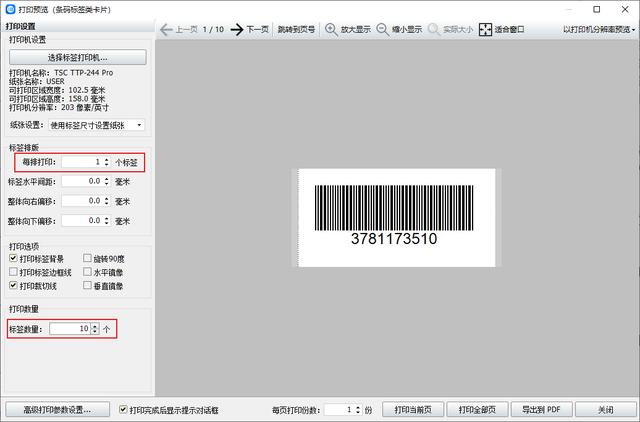Viewport: 640px width, 422px height.
Task: Enable 打印标签边框线 checkbox
Action: (x=13, y=272)
